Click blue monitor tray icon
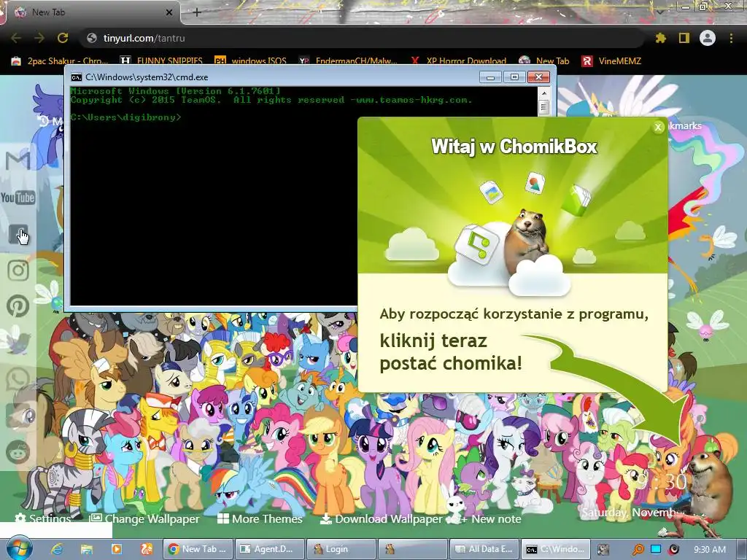747x560 pixels. [x=656, y=549]
